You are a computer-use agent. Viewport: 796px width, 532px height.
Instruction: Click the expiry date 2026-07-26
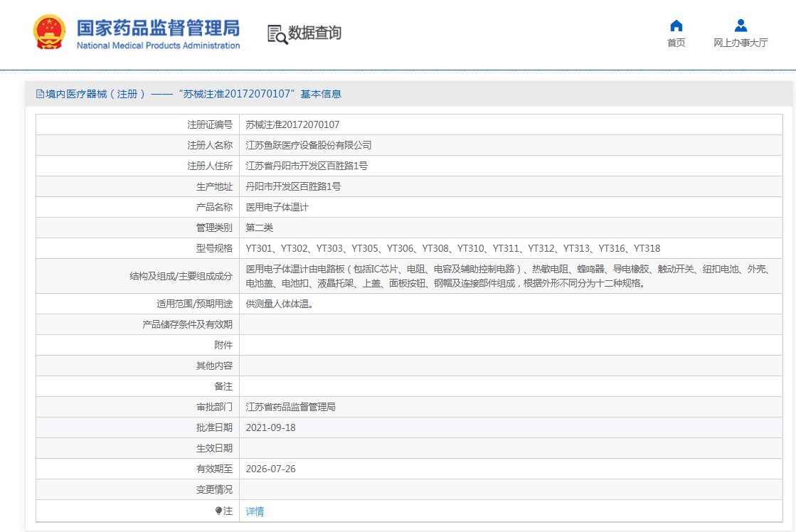(x=270, y=469)
